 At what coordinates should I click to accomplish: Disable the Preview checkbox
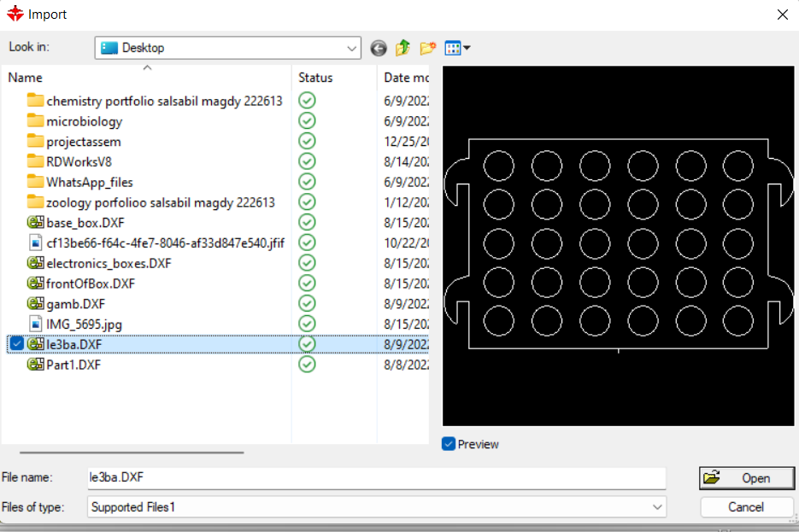pos(449,444)
